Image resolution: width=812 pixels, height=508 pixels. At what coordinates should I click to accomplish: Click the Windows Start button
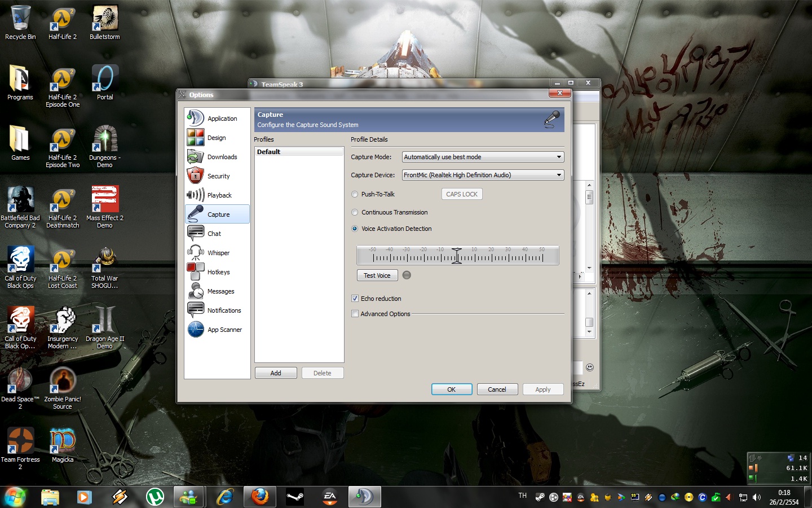[x=15, y=497]
